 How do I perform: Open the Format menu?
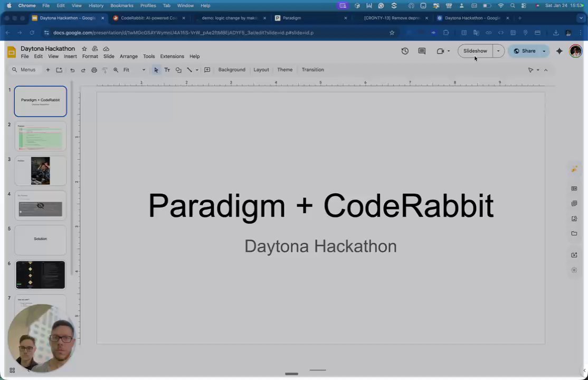[x=90, y=56]
